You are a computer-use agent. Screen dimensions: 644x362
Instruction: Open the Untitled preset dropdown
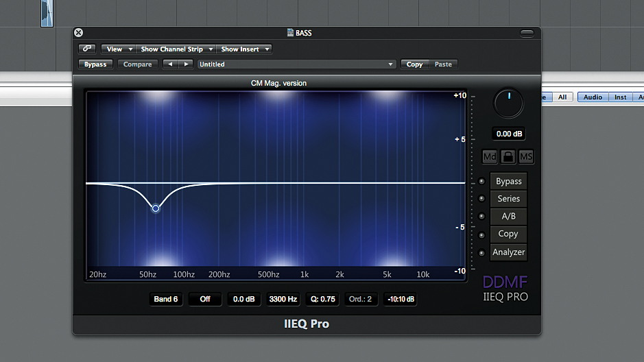coord(296,64)
